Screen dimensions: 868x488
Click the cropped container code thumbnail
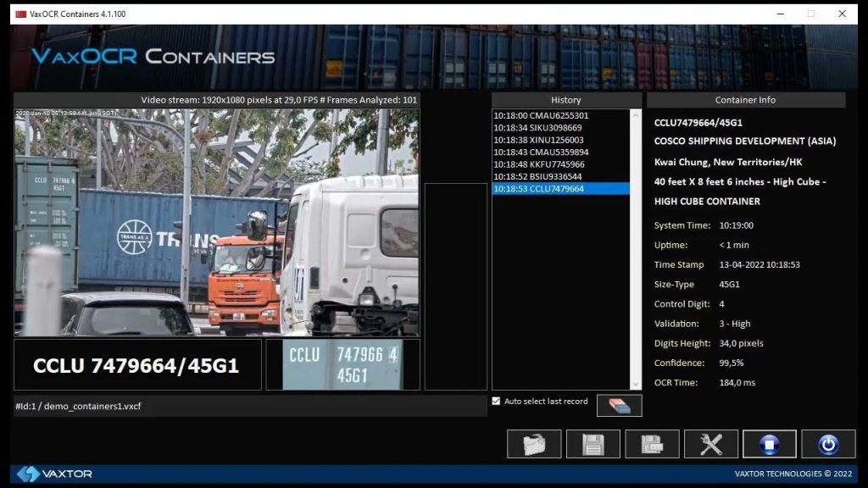(342, 365)
